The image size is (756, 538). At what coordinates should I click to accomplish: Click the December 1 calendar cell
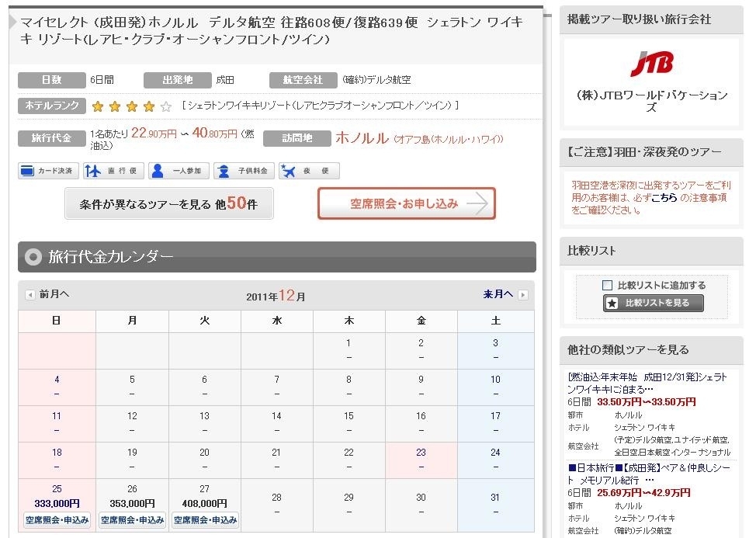(349, 350)
